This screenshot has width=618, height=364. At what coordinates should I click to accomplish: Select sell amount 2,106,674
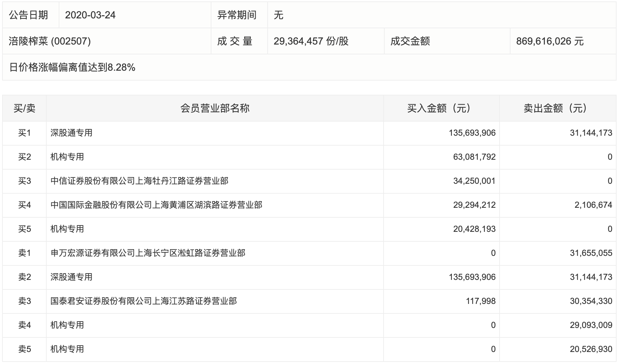[x=593, y=205]
